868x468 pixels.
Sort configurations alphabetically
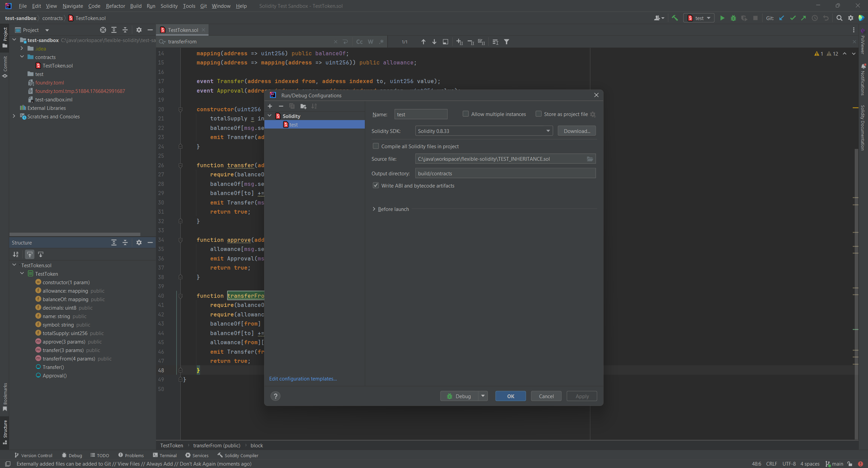click(x=314, y=106)
